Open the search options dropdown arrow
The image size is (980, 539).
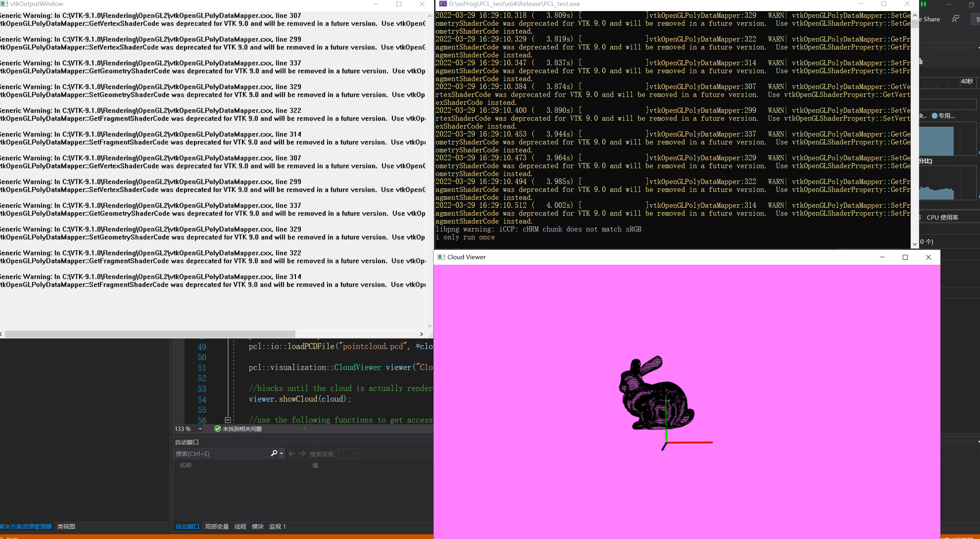pyautogui.click(x=282, y=454)
